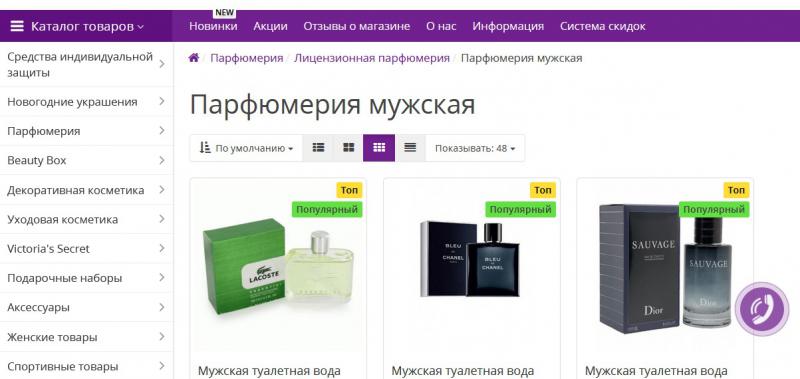The width and height of the screenshot is (800, 379).
Task: Open the floating Viber call button
Action: coord(762,309)
